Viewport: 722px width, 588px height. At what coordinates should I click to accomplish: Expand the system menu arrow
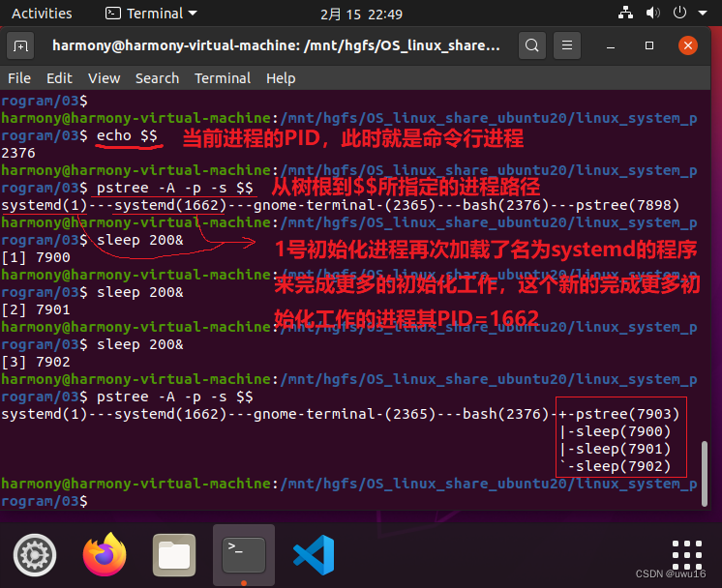point(703,13)
